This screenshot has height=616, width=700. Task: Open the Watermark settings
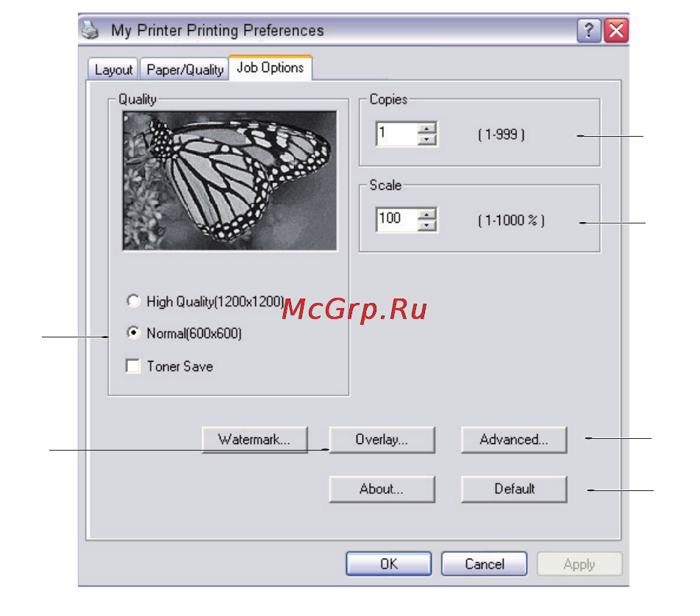pos(254,440)
